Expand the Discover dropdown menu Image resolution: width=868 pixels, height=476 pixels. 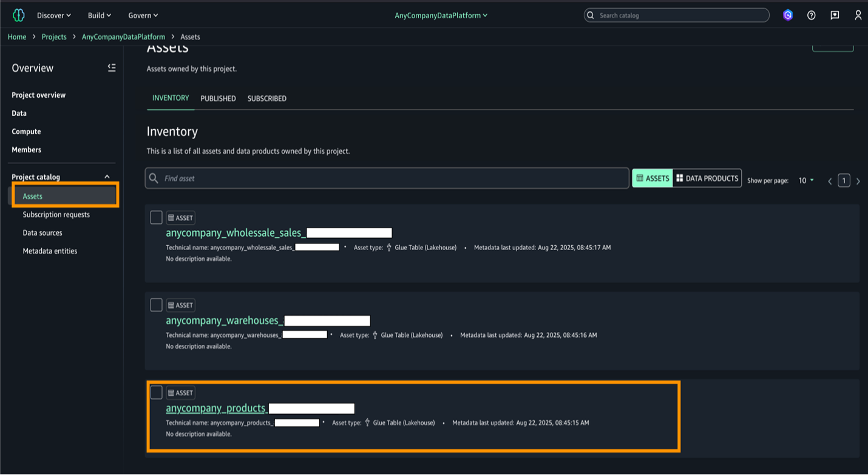tap(54, 15)
